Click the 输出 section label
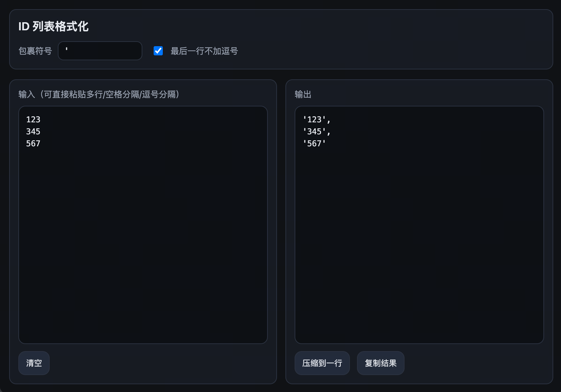Viewport: 561px width, 392px height. tap(303, 94)
